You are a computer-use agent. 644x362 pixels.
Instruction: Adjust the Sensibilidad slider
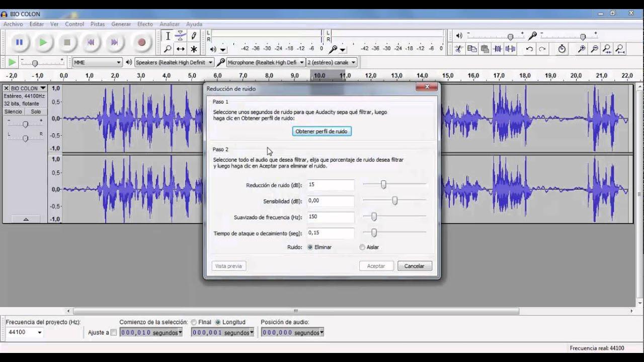[395, 201]
